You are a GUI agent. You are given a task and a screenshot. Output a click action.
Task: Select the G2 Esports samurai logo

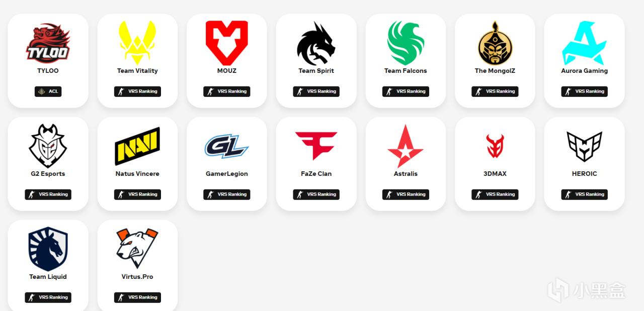48,146
